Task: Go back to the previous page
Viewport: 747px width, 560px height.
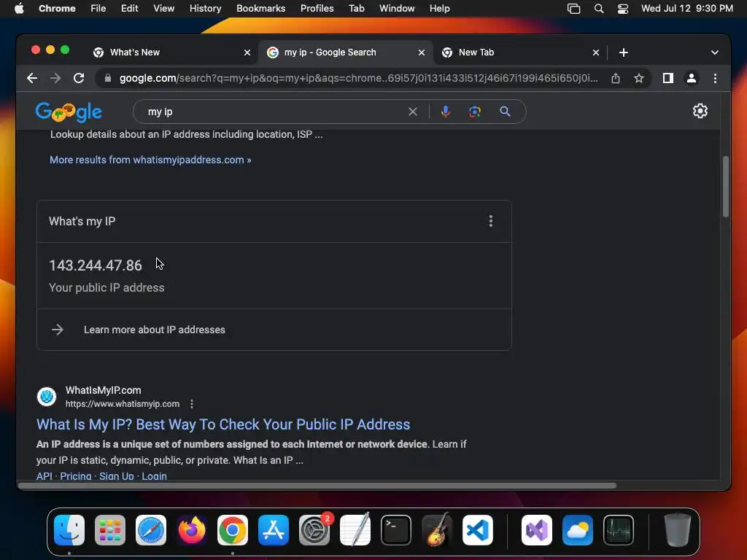Action: click(x=32, y=78)
